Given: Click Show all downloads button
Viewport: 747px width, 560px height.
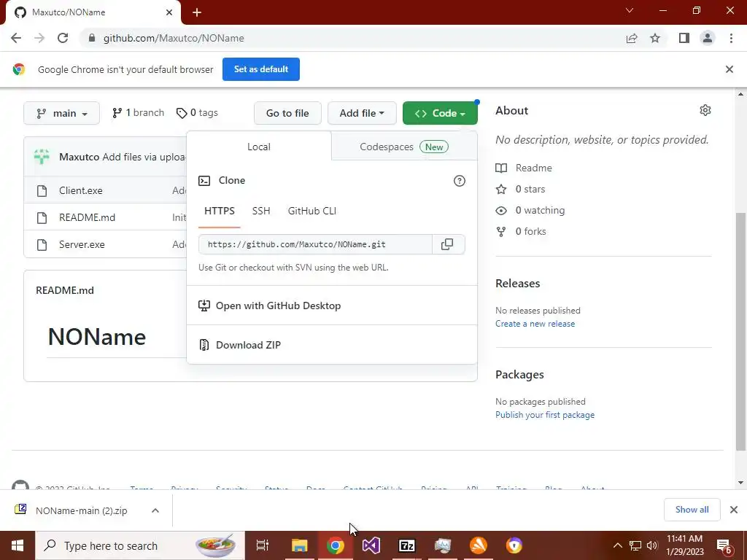Looking at the screenshot, I should pos(692,510).
